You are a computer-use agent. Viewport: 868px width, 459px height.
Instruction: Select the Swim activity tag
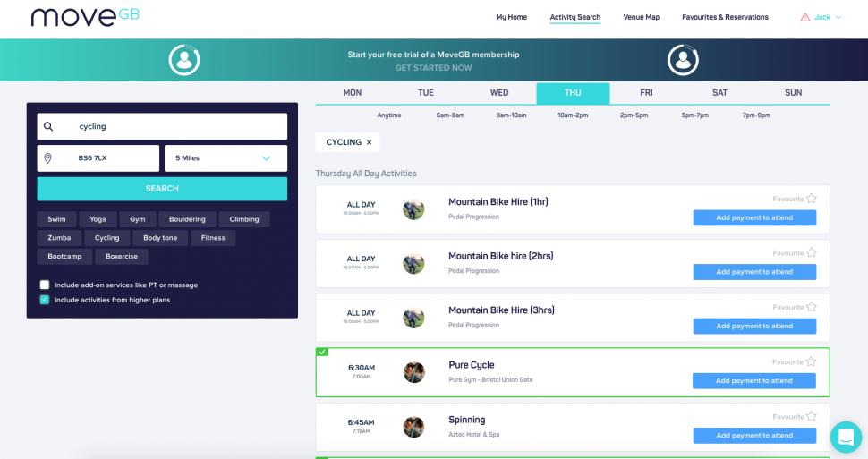56,219
